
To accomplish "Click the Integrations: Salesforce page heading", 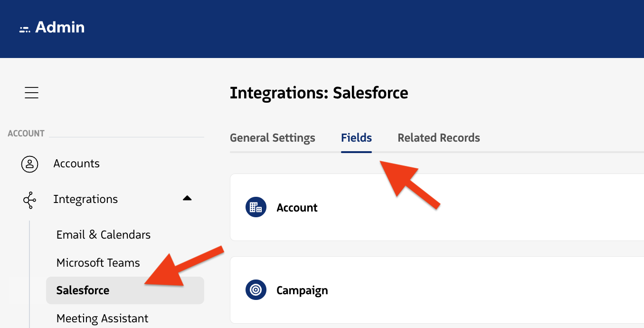I will point(319,93).
